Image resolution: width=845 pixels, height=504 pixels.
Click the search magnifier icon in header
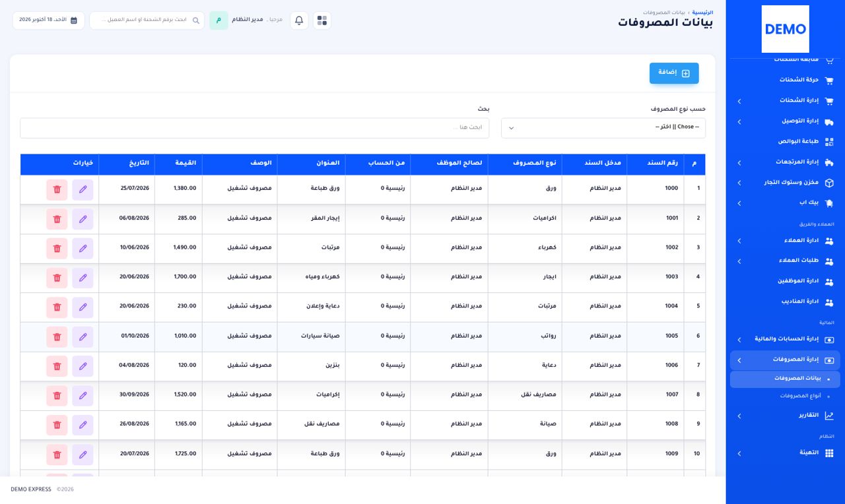(196, 20)
